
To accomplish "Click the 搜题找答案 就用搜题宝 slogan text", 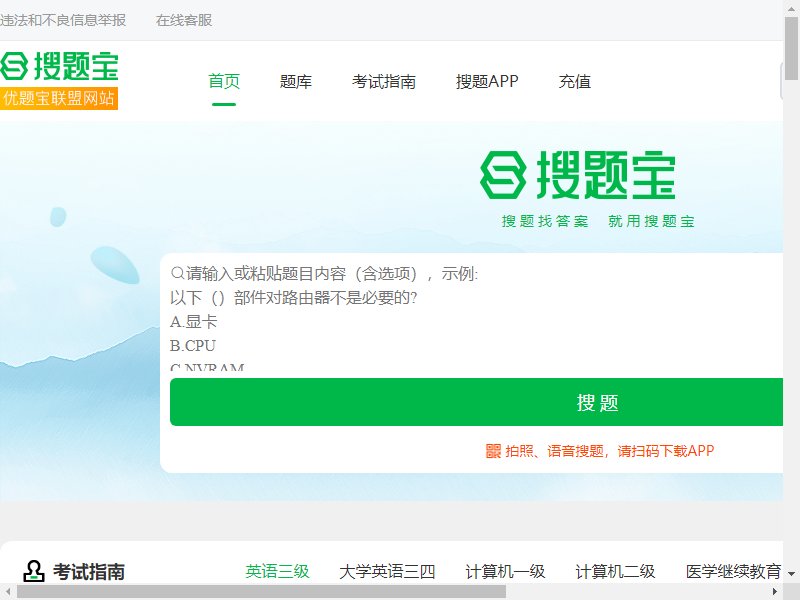I will (598, 221).
